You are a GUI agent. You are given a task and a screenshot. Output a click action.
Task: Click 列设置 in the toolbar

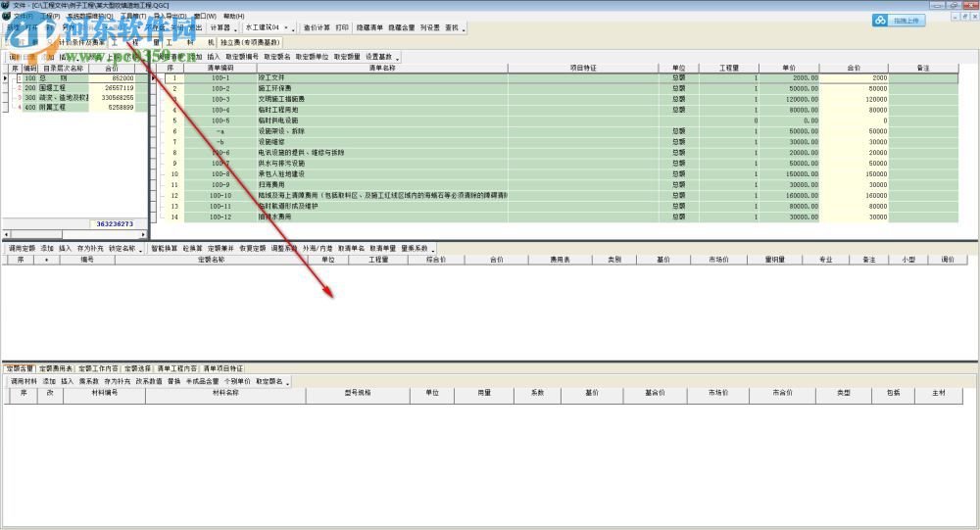pos(430,27)
